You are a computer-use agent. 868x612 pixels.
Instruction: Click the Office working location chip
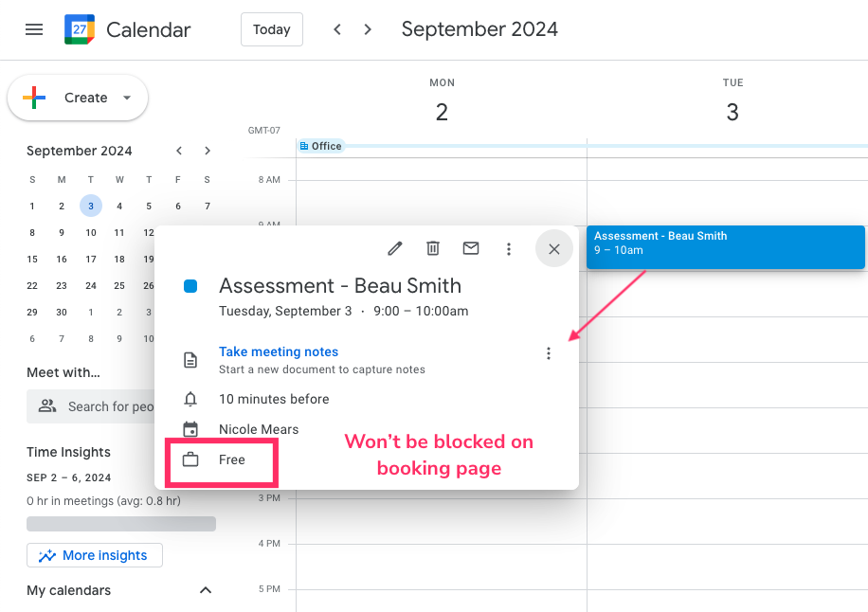(320, 146)
